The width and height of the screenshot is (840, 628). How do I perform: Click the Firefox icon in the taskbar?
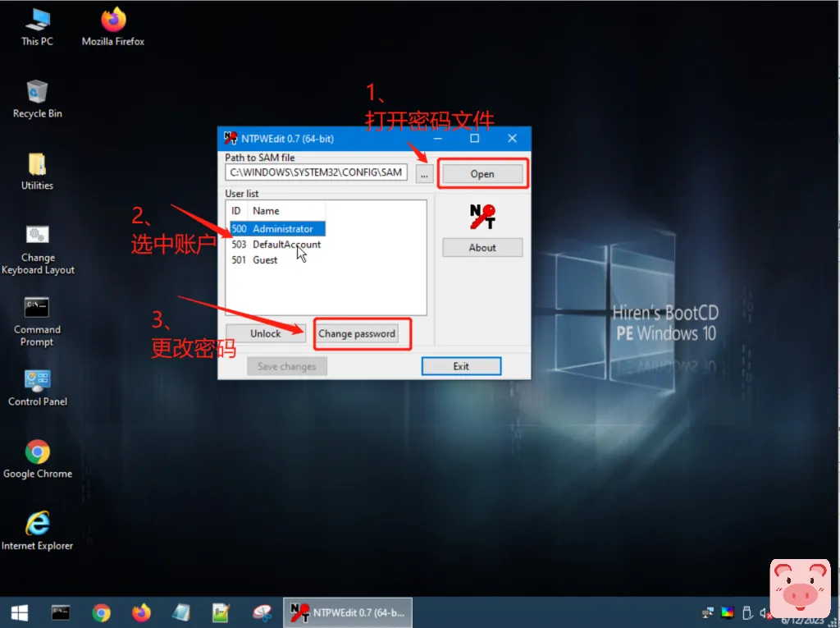(x=141, y=612)
